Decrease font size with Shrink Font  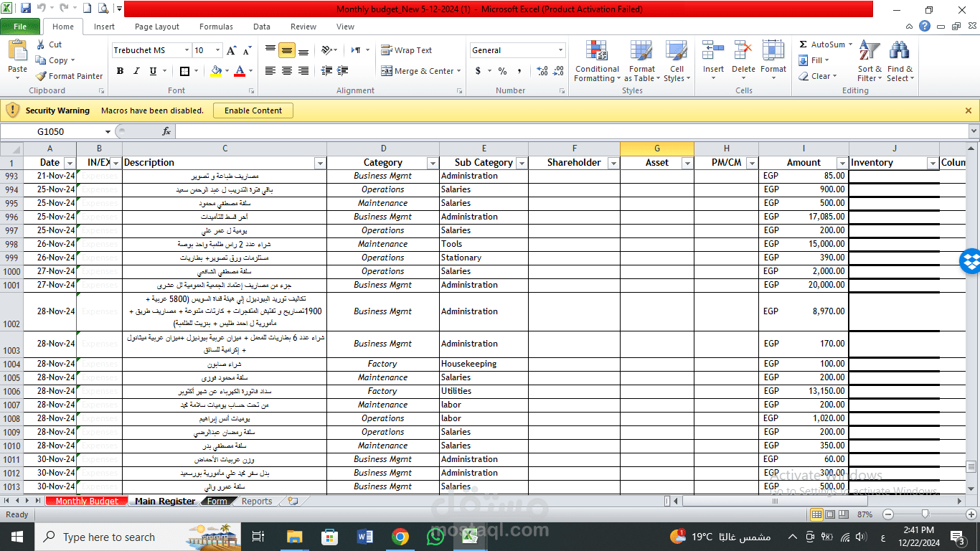point(247,50)
